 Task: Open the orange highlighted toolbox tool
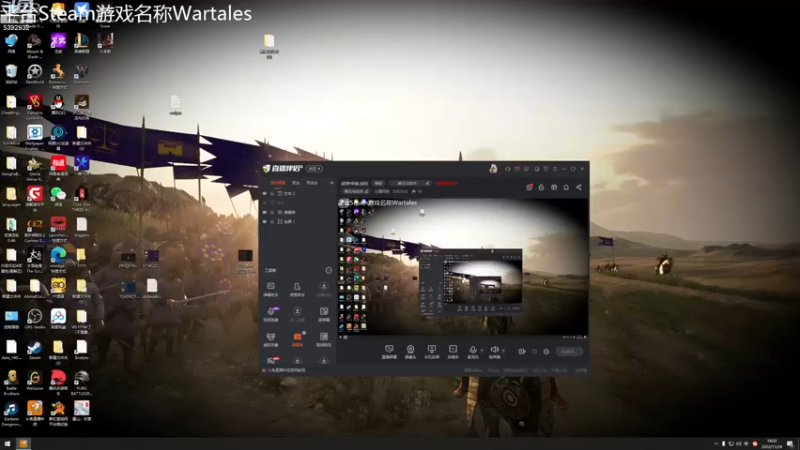(297, 339)
